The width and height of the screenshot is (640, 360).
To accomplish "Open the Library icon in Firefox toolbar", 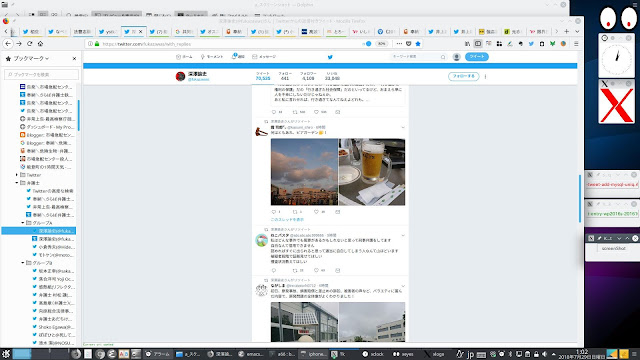I will tap(467, 44).
